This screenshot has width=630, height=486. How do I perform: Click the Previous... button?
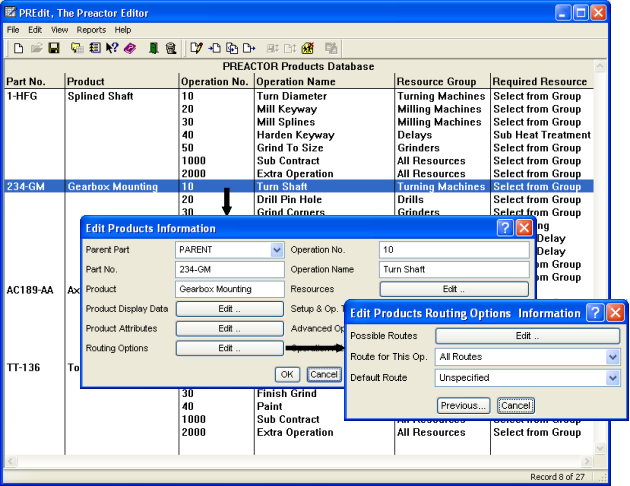tap(463, 406)
